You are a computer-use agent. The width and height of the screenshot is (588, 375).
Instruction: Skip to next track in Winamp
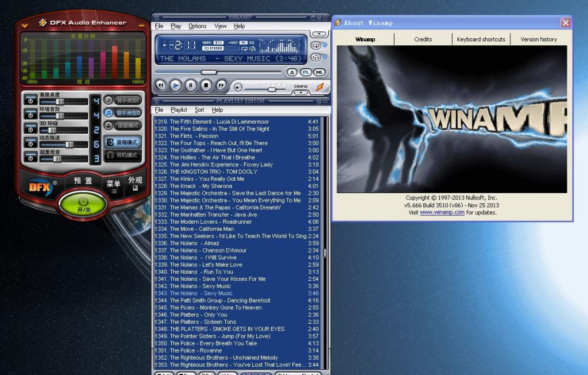click(x=221, y=85)
